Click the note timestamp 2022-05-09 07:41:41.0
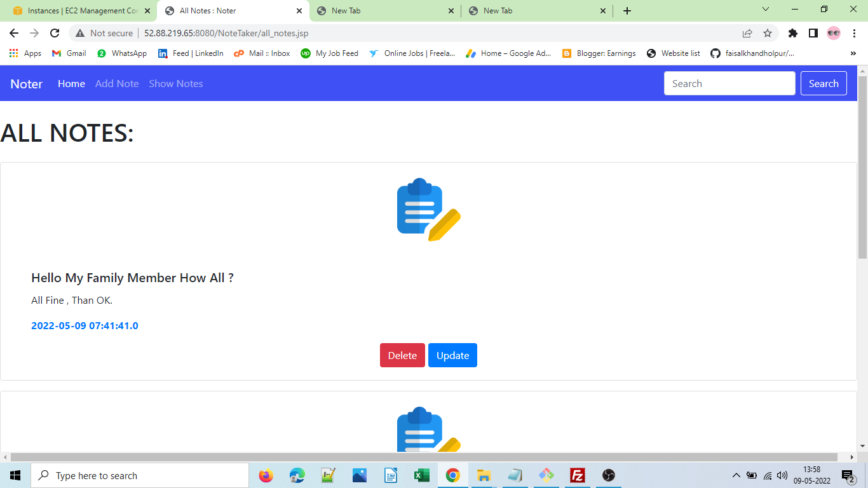The image size is (868, 488). [x=85, y=326]
